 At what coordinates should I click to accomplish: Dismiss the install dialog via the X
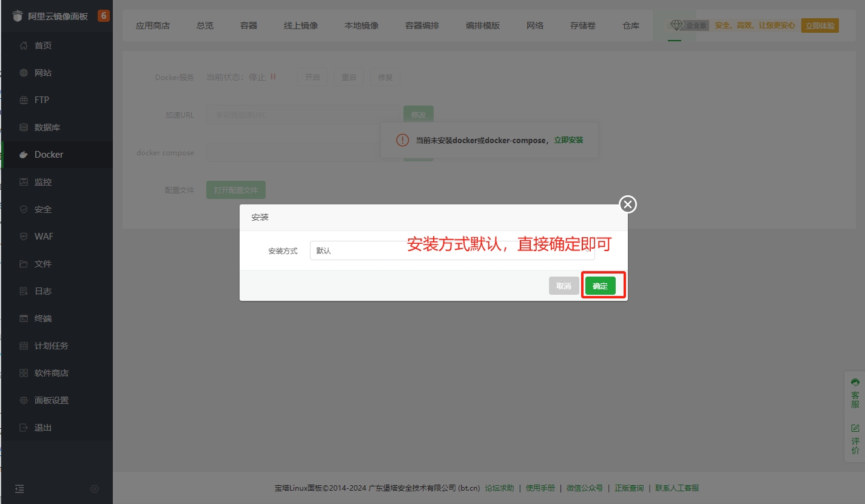tap(627, 204)
